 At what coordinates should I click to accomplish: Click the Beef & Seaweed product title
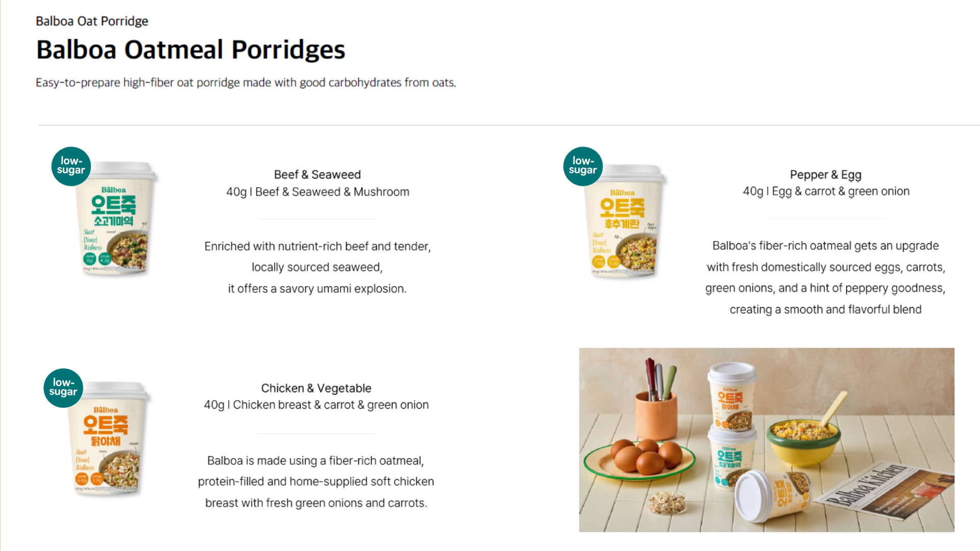(x=317, y=175)
